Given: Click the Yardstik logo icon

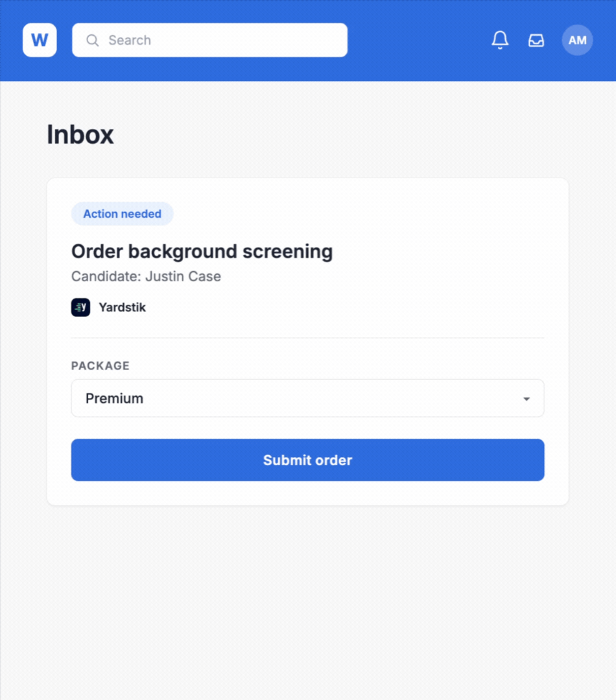Looking at the screenshot, I should coord(81,307).
